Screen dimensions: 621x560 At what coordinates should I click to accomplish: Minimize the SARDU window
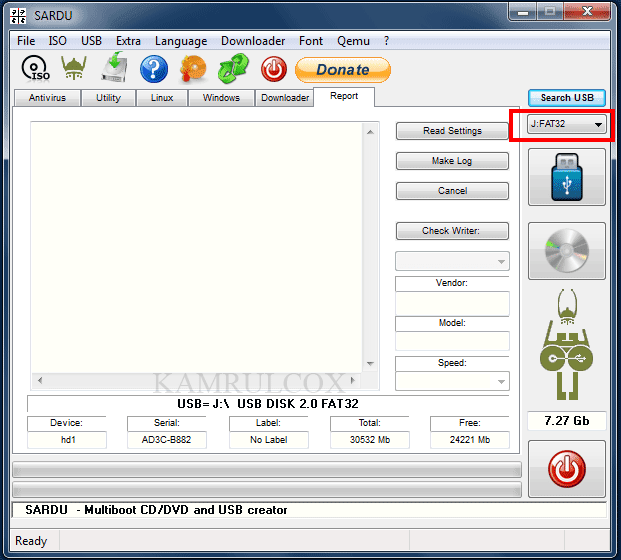(x=523, y=12)
